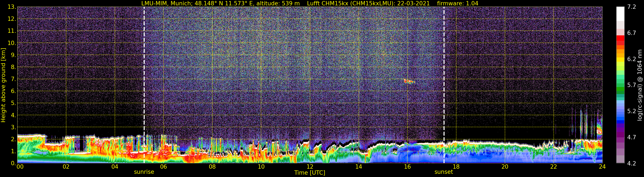Click the height tick label 2.
644x177 pixels.
pyautogui.click(x=13, y=139)
